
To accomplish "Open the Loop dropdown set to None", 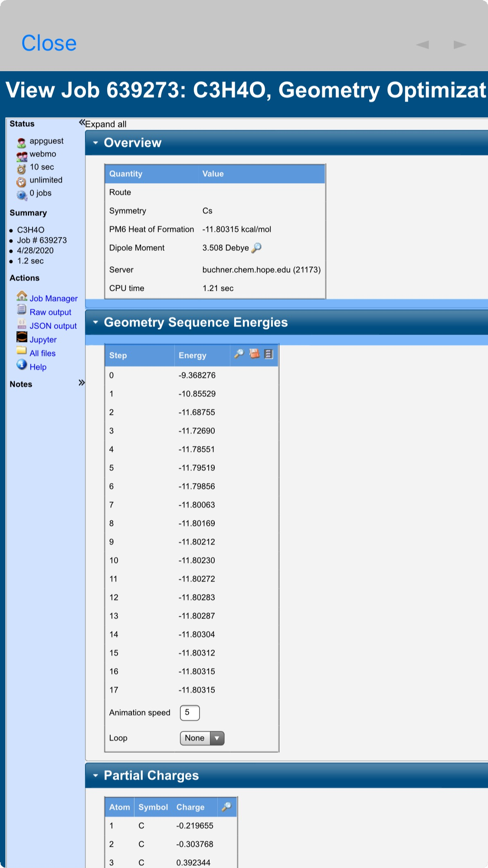I will (202, 738).
